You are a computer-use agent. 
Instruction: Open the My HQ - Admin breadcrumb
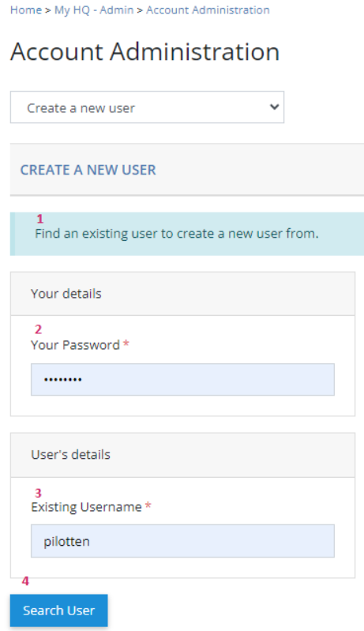tap(94, 10)
